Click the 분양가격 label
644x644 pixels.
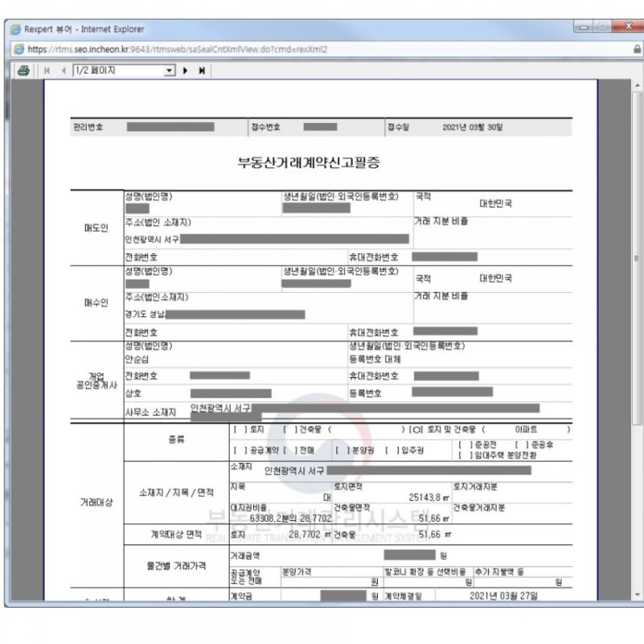(x=296, y=572)
